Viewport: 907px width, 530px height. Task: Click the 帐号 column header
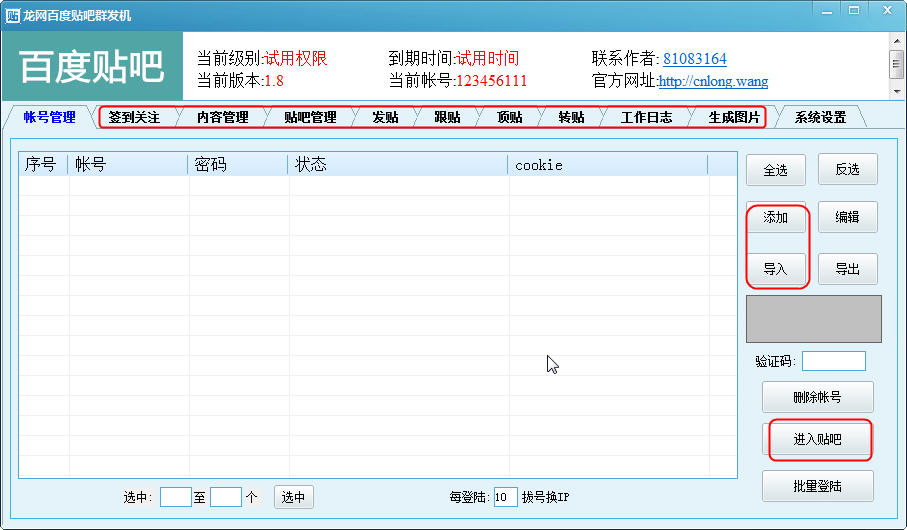[128, 165]
